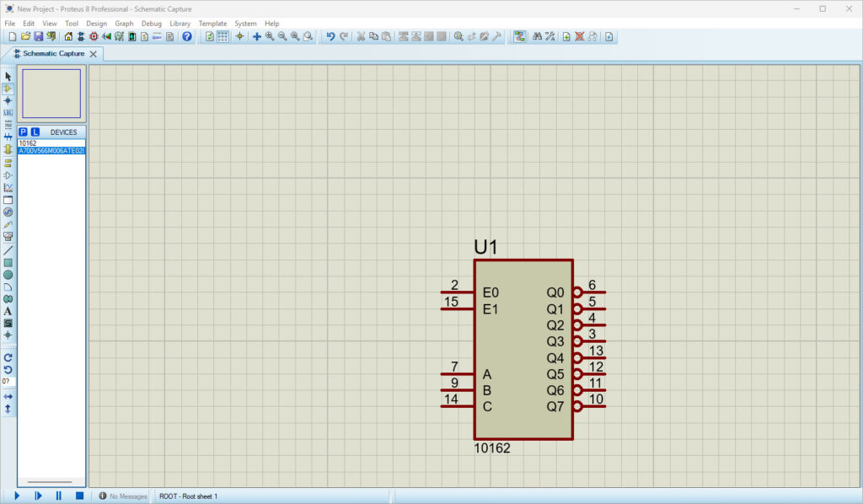Zoom in on the schematic
Image resolution: width=863 pixels, height=504 pixels.
pos(270,37)
